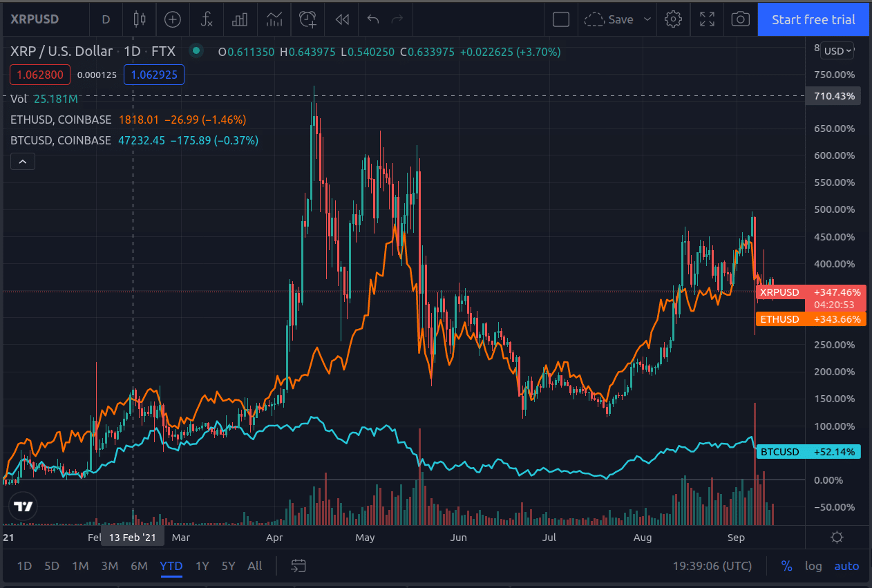872x588 pixels.
Task: Enter fullscreen chart mode
Action: click(x=706, y=19)
